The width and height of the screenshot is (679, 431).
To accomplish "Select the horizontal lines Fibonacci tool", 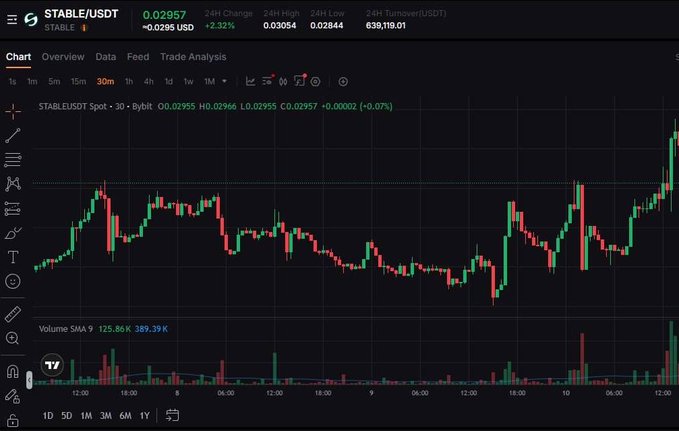I will tap(13, 160).
